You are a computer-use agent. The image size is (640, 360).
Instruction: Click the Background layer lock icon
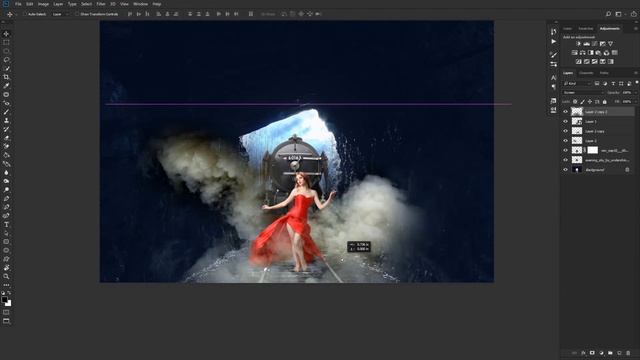tap(627, 169)
